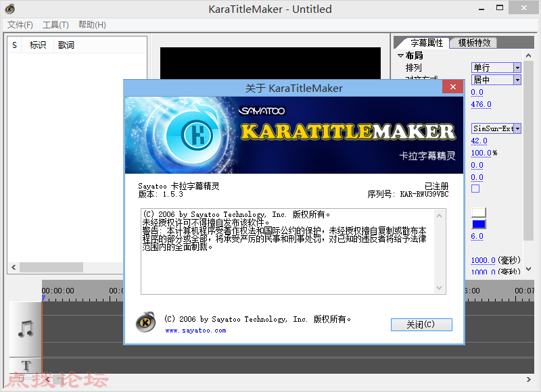Click the S column header
This screenshot has width=541, height=392.
click(14, 45)
